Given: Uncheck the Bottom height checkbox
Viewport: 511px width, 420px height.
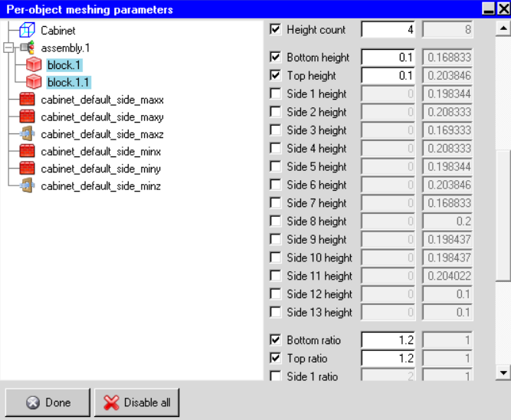Looking at the screenshot, I should point(275,57).
